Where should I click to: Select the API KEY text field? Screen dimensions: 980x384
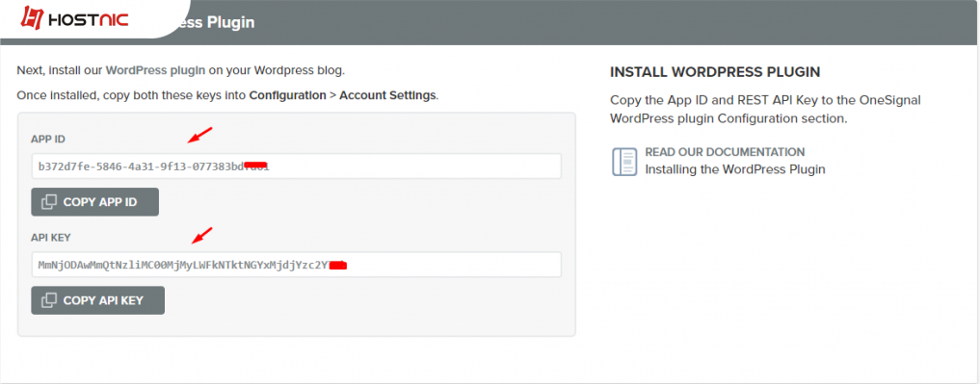(296, 265)
